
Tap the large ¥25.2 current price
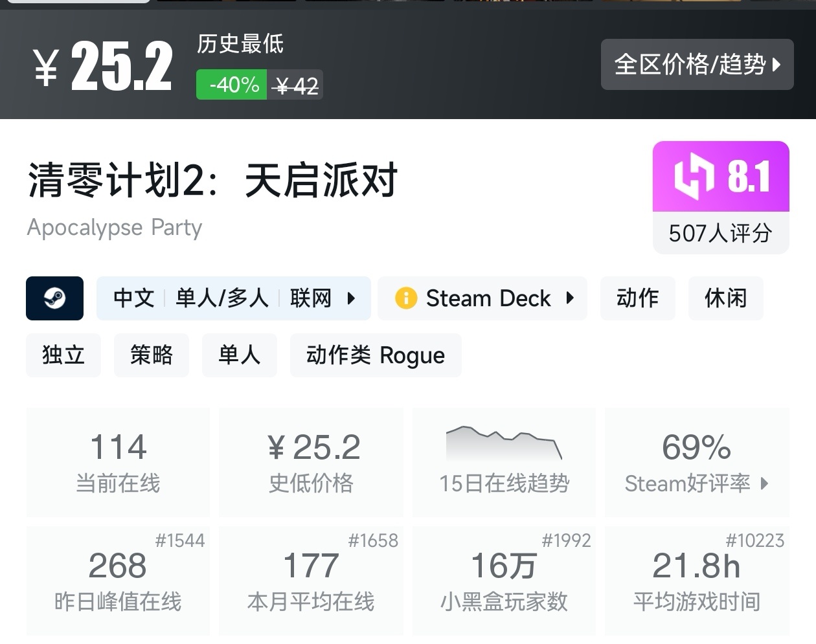coord(103,66)
